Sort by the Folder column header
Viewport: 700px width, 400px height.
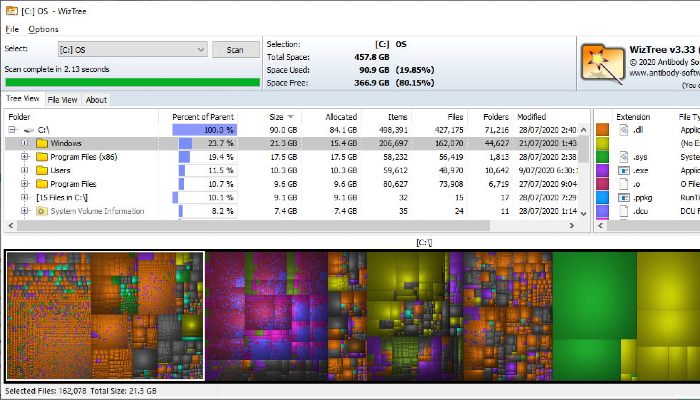click(x=81, y=117)
